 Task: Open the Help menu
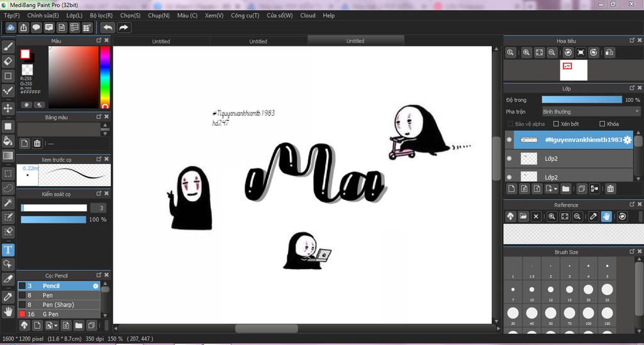[328, 15]
